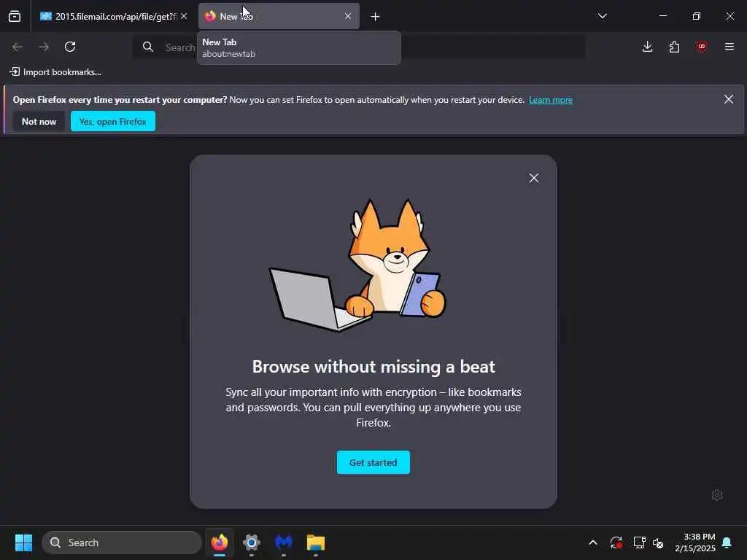The width and height of the screenshot is (747, 560).
Task: Open the clock showing 3:38 PM
Action: (x=695, y=542)
